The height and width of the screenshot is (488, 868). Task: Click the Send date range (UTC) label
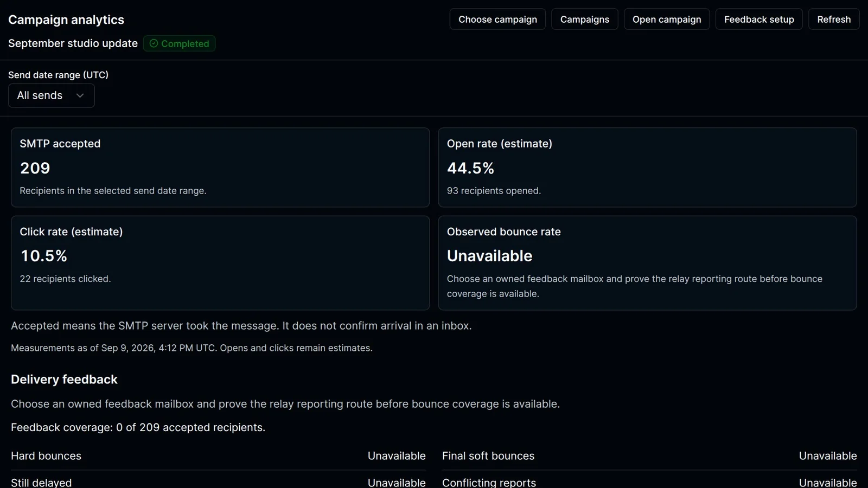(58, 75)
